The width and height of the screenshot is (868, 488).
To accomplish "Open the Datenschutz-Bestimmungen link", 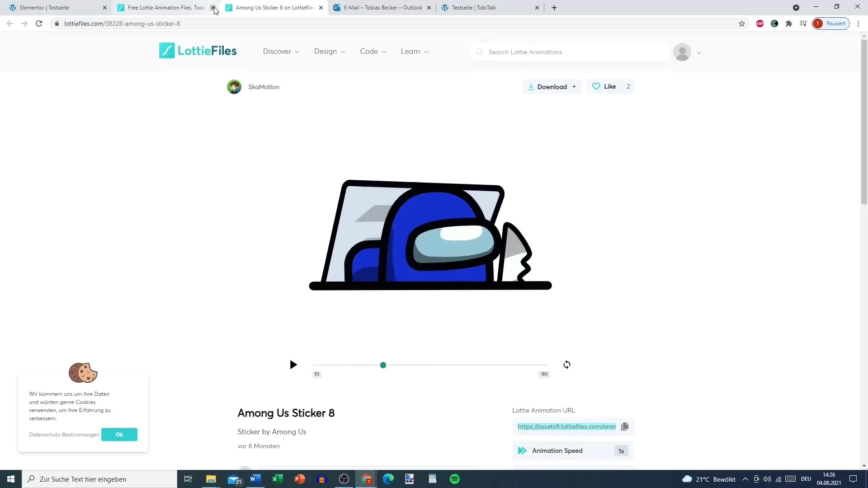I will pos(64,435).
